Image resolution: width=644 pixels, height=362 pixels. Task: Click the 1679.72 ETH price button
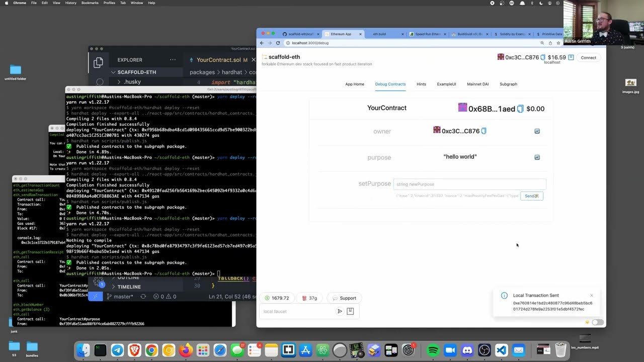tap(277, 298)
